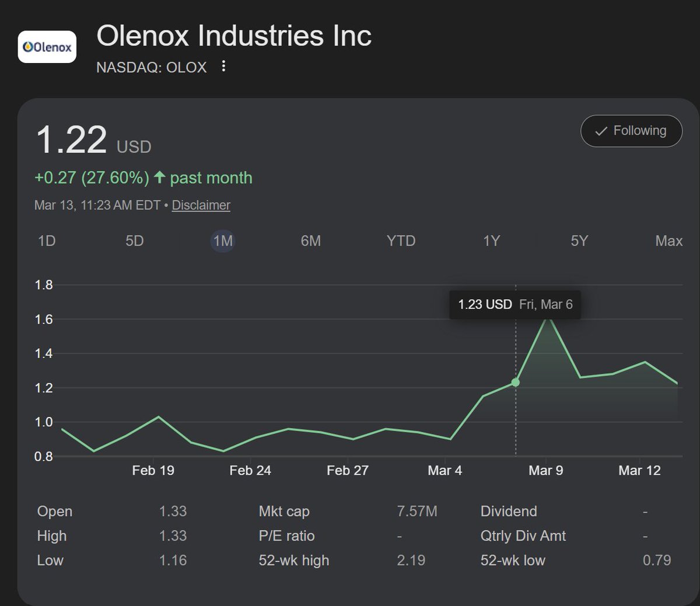This screenshot has height=606, width=700.
Task: Click the 52-wk high value 2.19
Action: 411,561
